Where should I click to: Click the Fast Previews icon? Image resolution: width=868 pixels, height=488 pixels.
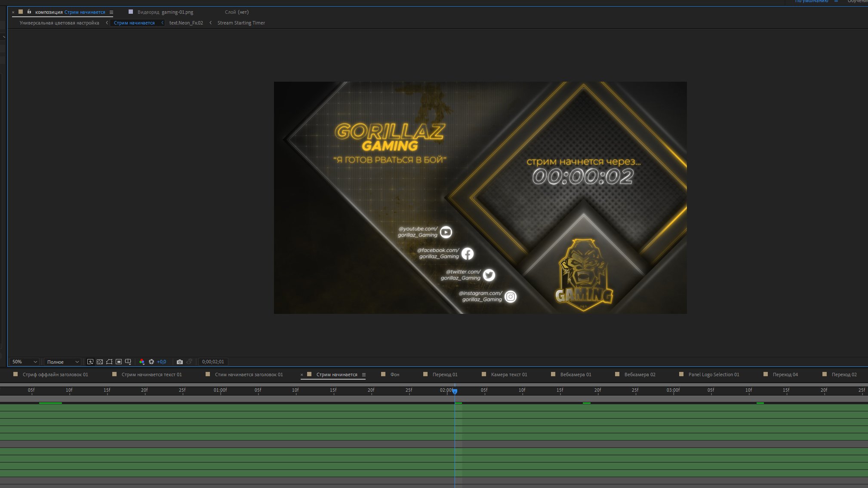90,362
